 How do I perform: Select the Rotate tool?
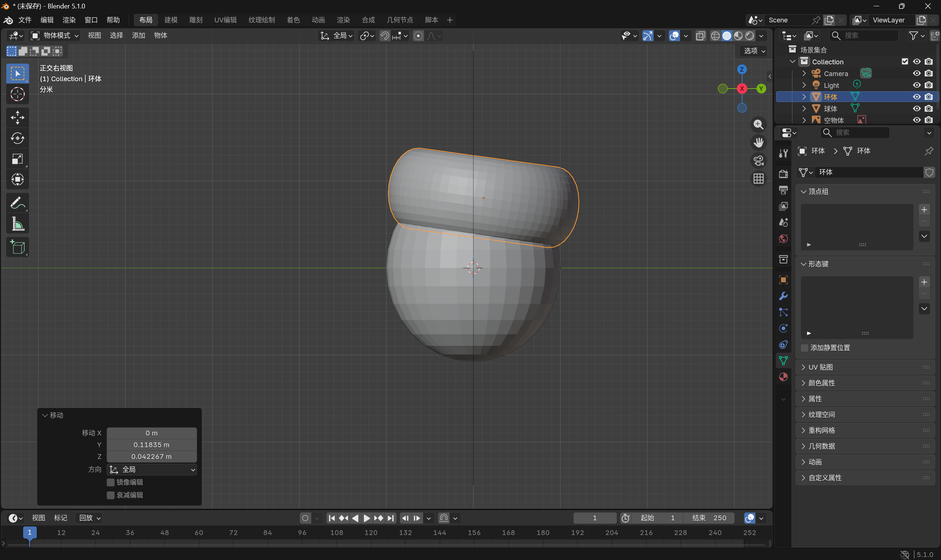(x=17, y=138)
